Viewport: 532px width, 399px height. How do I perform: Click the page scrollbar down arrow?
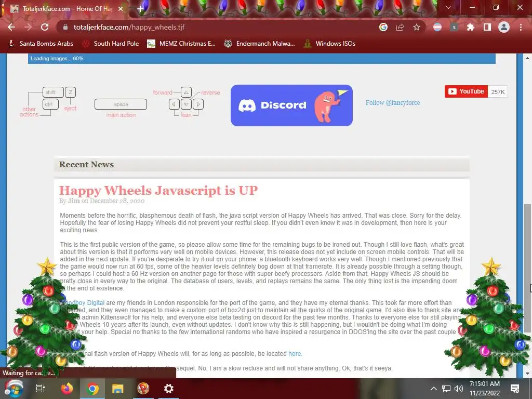point(528,374)
